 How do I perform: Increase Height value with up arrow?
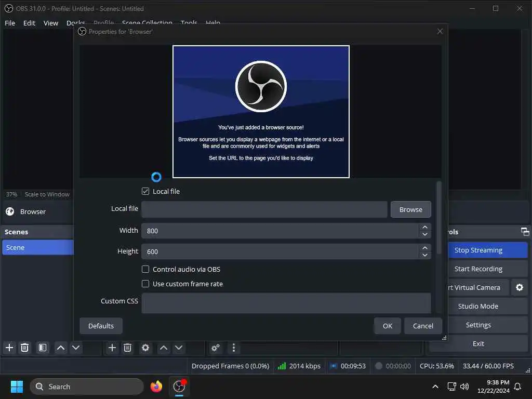pyautogui.click(x=425, y=248)
